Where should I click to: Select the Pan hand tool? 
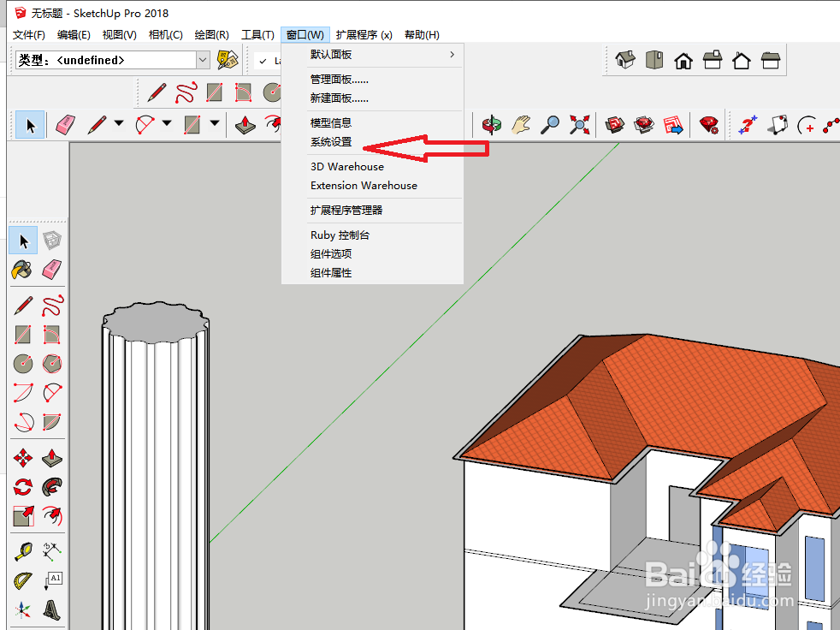click(x=521, y=125)
